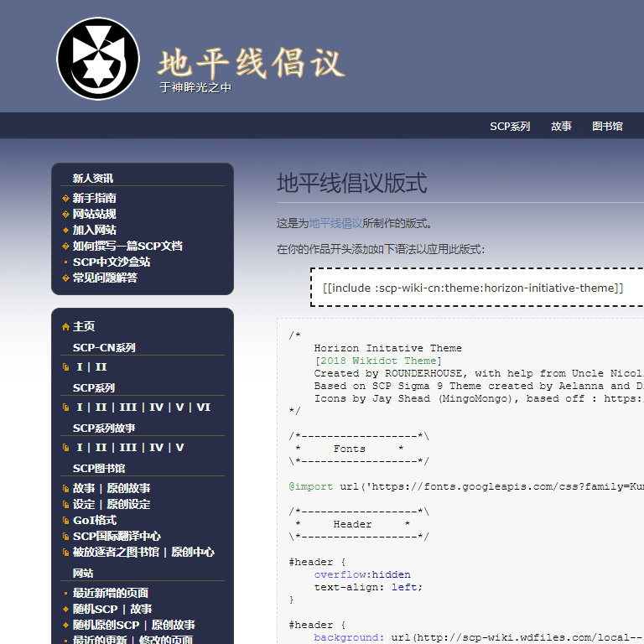Click the icon beside GoI格式

pyautogui.click(x=65, y=521)
